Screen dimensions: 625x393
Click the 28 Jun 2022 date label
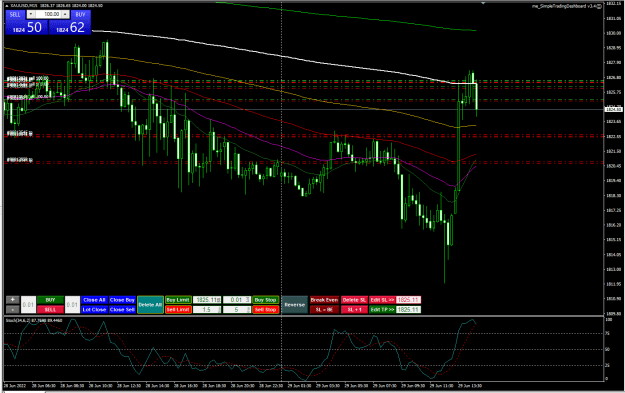tap(14, 386)
